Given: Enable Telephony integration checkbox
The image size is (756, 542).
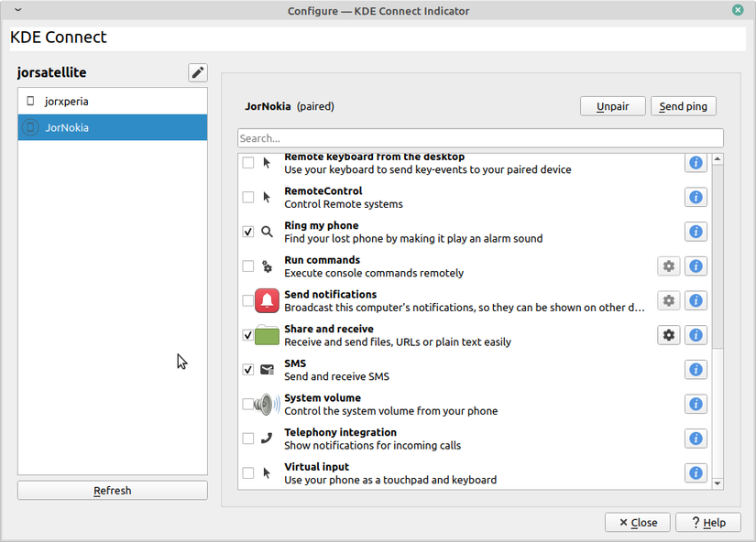Looking at the screenshot, I should pos(247,439).
